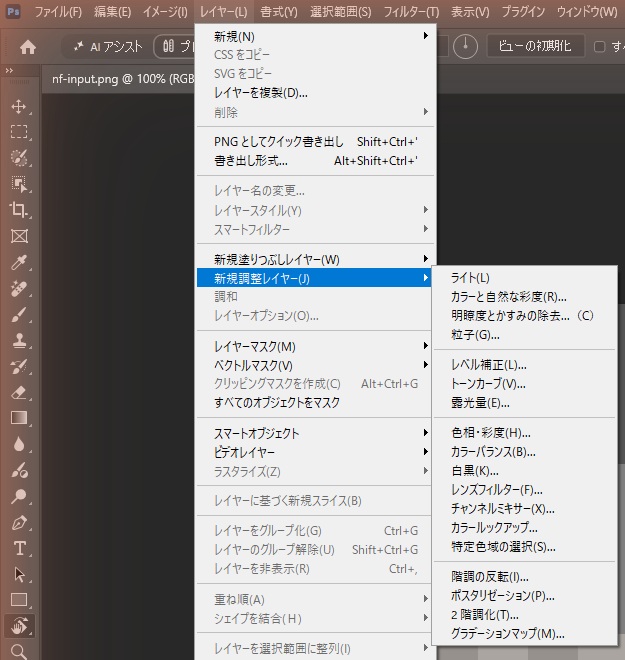Image resolution: width=625 pixels, height=660 pixels.
Task: Open the レイヤー(L) menu
Action: tap(223, 12)
